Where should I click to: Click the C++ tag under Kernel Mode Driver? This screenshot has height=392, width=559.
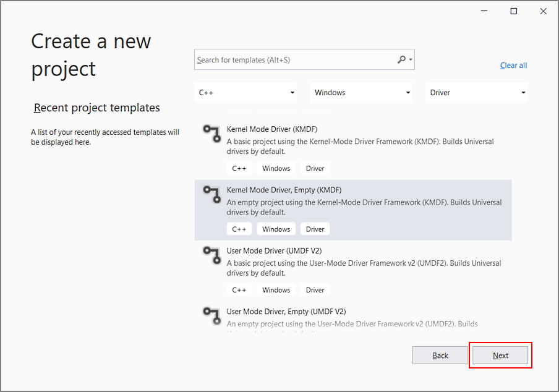click(239, 168)
